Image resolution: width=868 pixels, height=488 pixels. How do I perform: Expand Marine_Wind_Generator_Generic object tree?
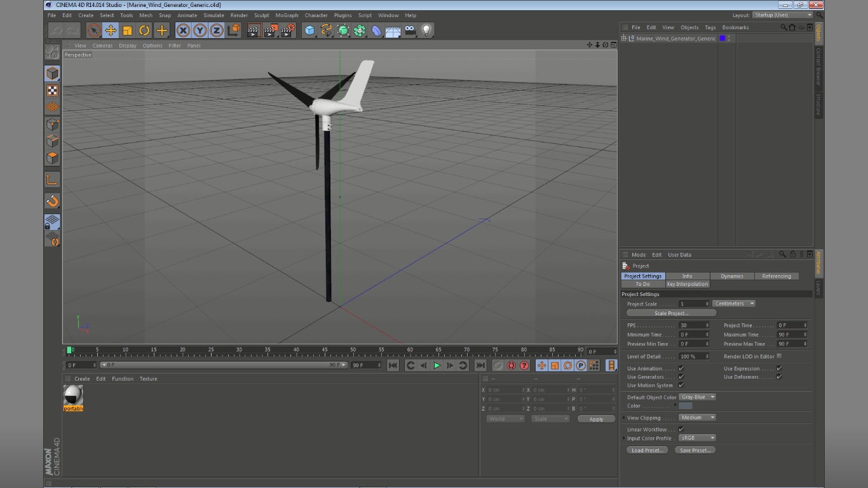[x=623, y=39]
